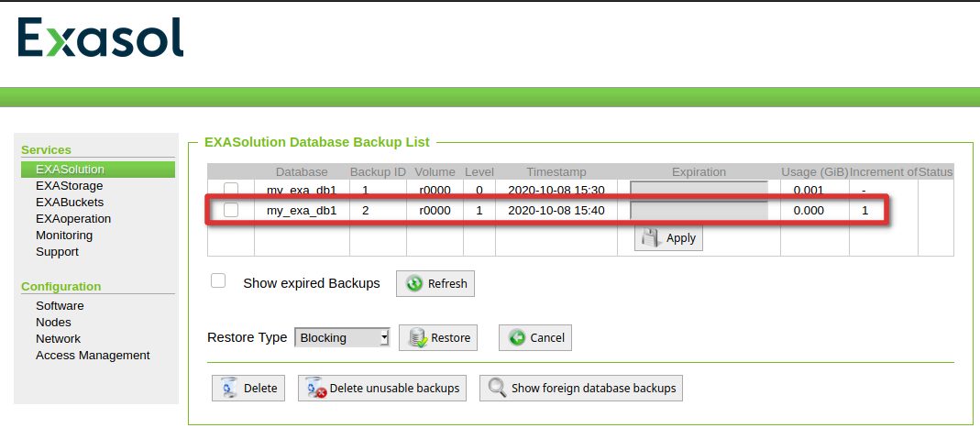Click the trash bin Delete icon
The height and width of the screenshot is (428, 980).
click(231, 388)
